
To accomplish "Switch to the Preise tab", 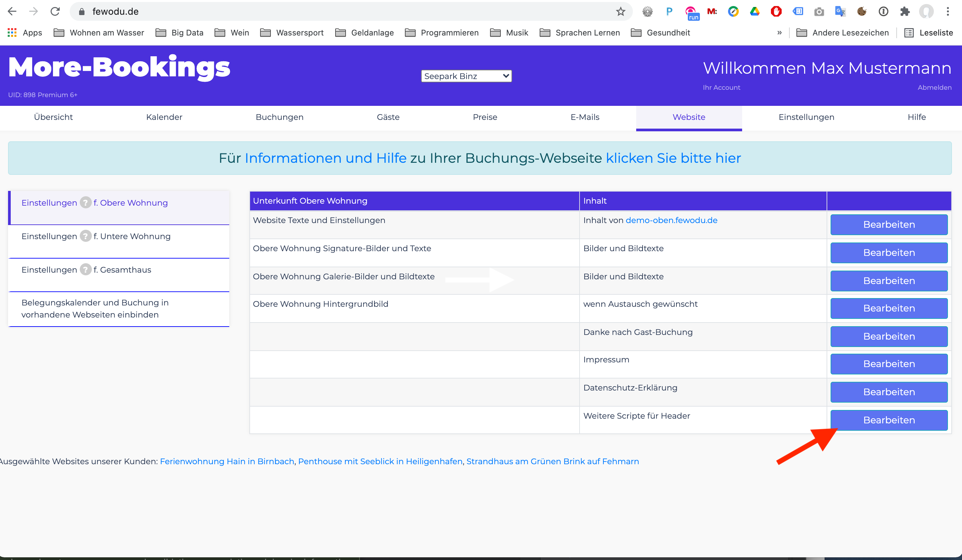I will [x=485, y=117].
